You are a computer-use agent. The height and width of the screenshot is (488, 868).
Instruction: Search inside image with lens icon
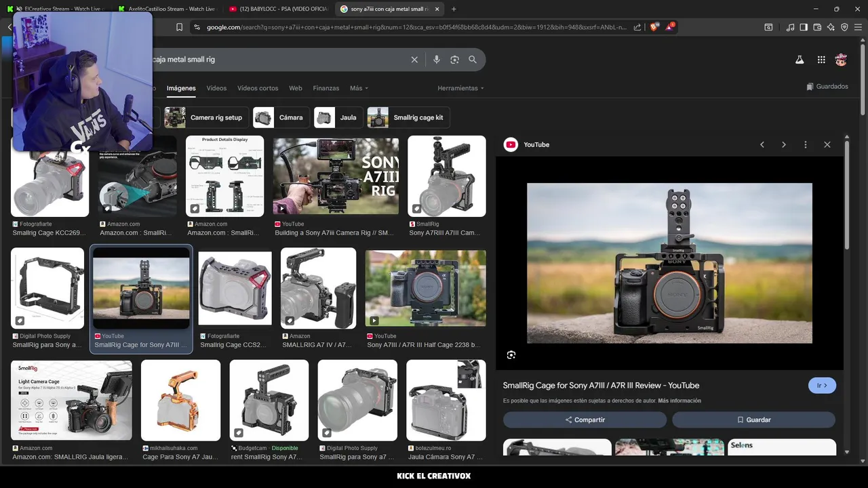(x=511, y=354)
